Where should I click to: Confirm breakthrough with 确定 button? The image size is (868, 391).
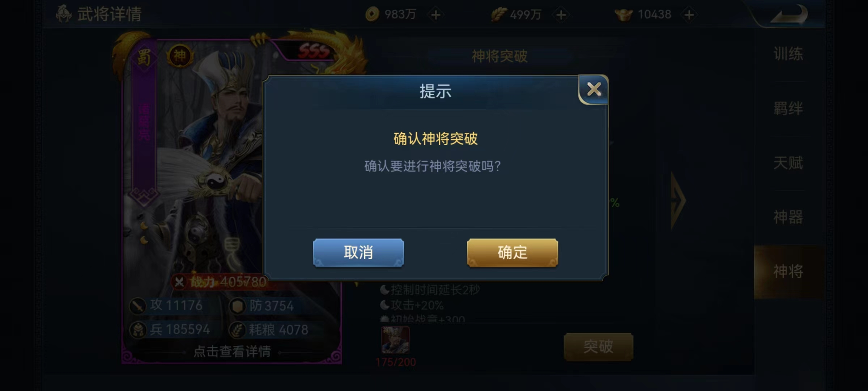(512, 253)
